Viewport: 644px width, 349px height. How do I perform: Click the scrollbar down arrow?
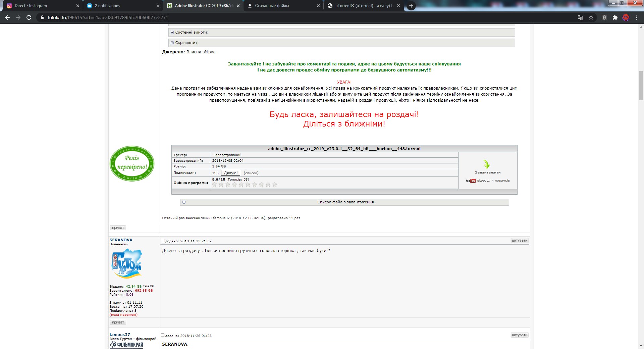641,346
